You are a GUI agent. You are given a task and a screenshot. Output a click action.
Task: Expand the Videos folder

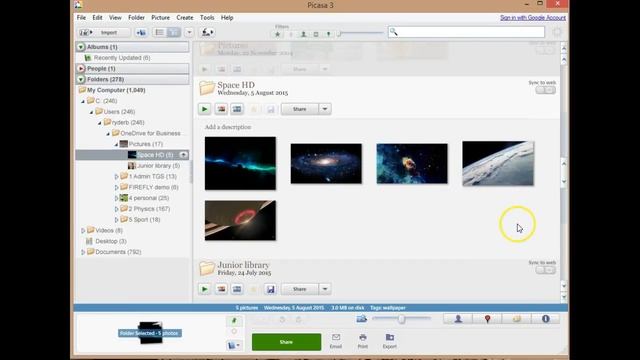pyautogui.click(x=83, y=231)
